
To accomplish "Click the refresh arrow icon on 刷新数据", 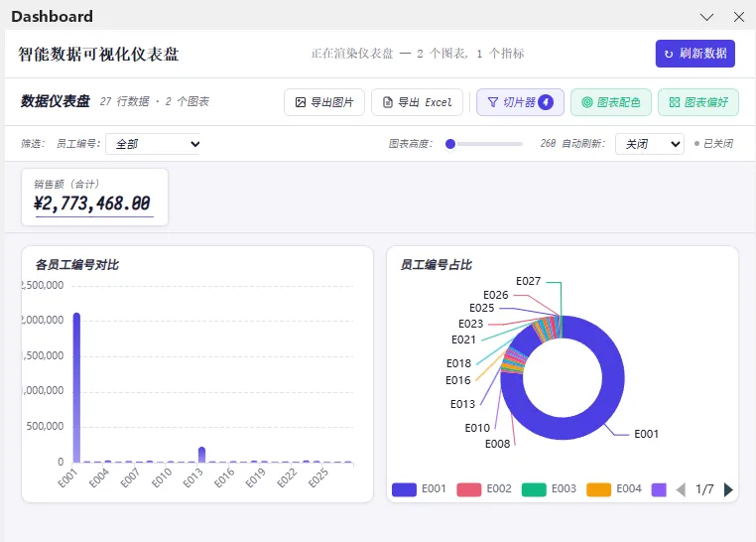I will 669,54.
